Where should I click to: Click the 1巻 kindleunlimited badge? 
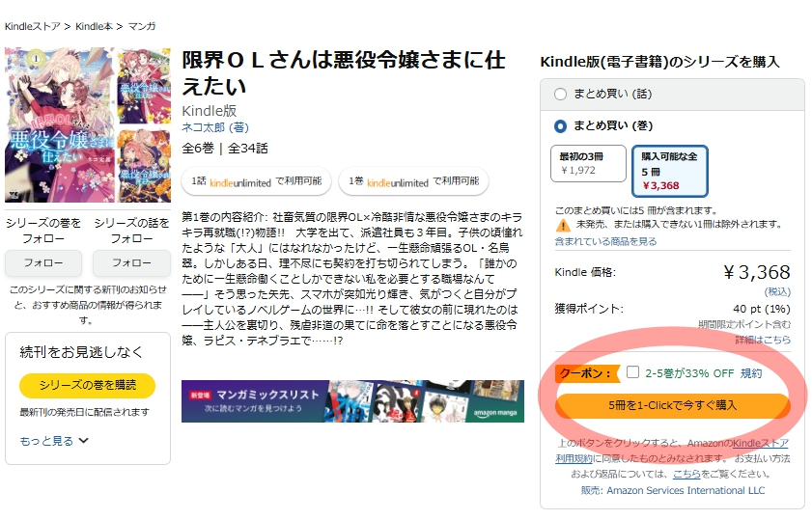click(x=413, y=181)
